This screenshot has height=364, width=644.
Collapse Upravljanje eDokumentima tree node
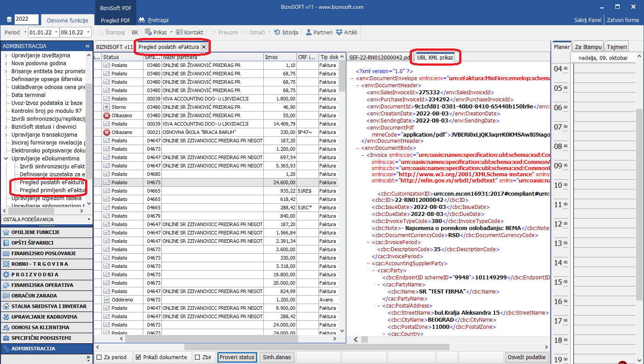pos(6,159)
